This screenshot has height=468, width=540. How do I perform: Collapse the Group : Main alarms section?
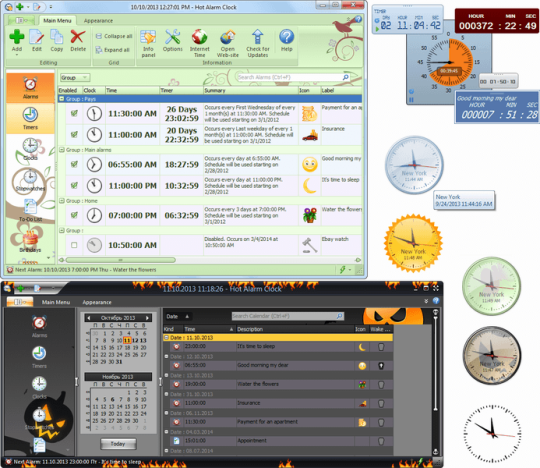click(x=62, y=150)
